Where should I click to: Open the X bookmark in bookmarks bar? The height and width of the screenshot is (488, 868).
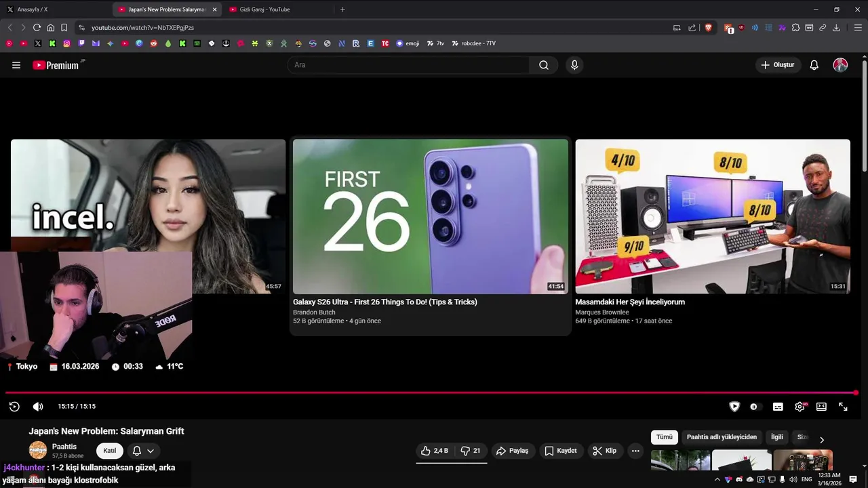pyautogui.click(x=37, y=43)
